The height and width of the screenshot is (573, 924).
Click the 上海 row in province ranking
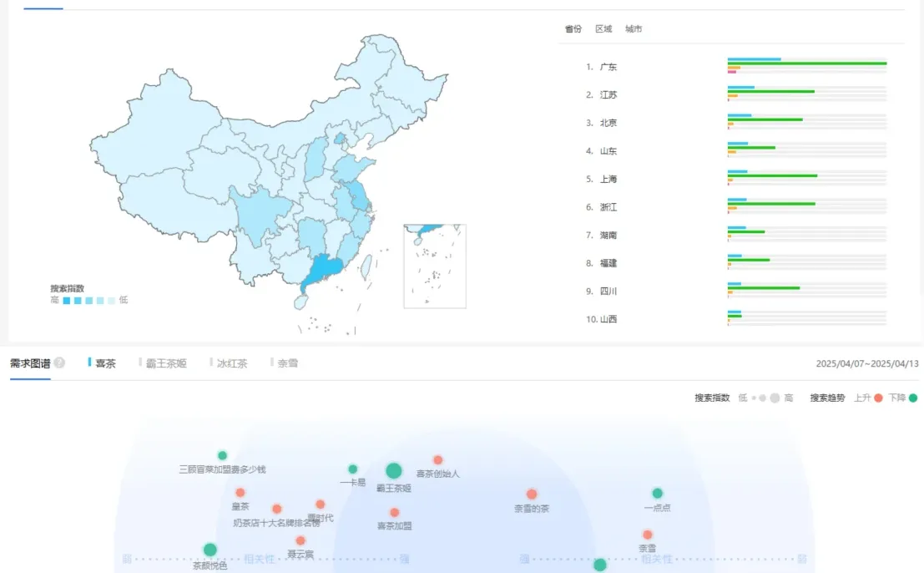(x=735, y=179)
